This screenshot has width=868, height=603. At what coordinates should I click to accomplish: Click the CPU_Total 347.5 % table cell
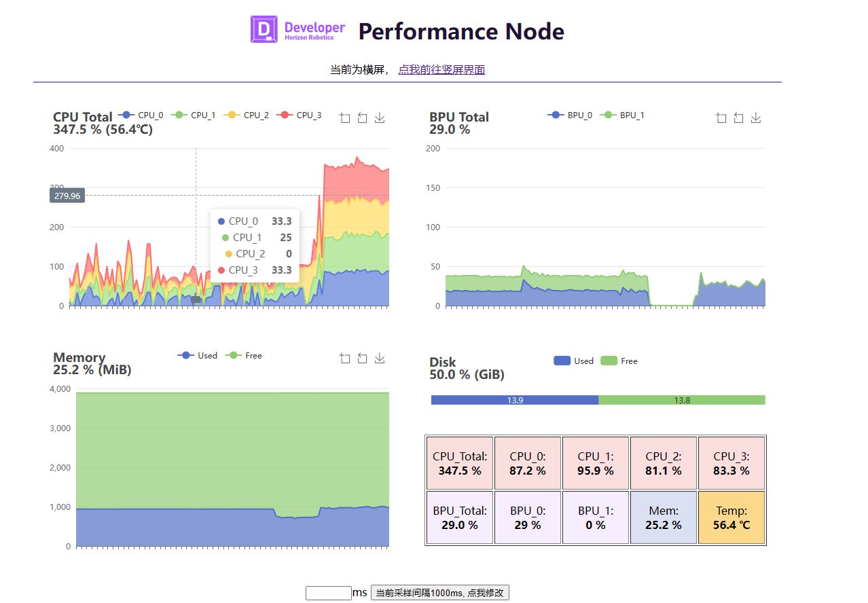click(460, 463)
